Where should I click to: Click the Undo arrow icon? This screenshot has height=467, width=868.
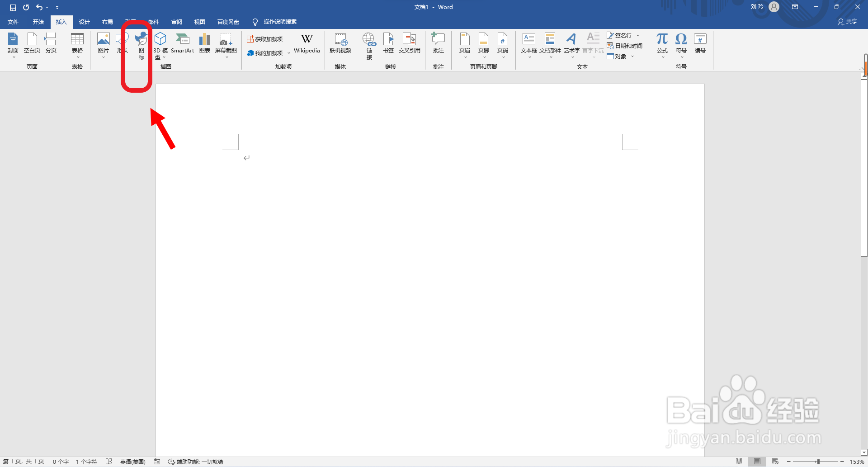coord(39,7)
